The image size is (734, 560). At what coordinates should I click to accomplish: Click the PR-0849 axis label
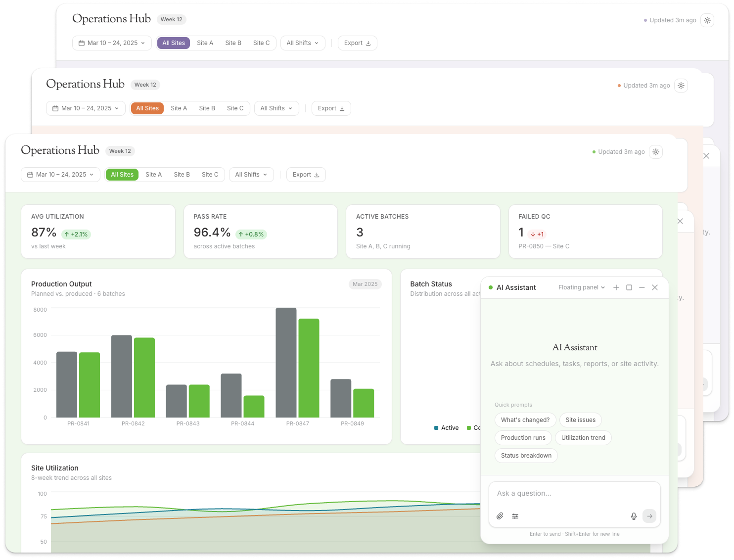[x=352, y=423]
